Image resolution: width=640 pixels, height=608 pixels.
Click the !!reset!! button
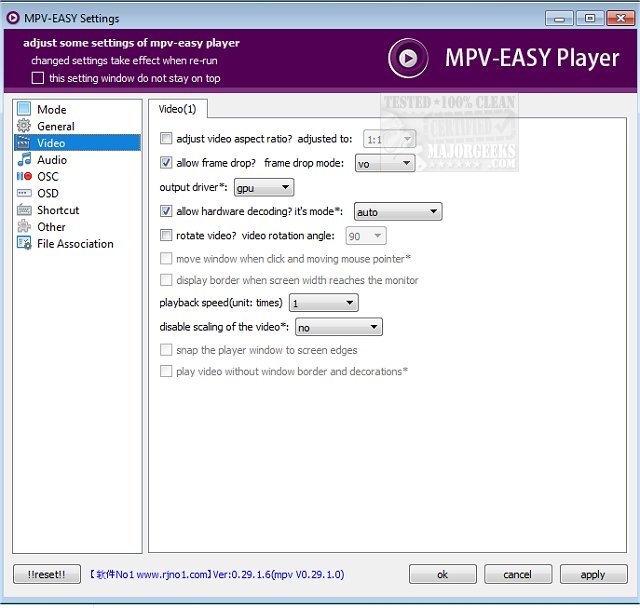pyautogui.click(x=47, y=574)
